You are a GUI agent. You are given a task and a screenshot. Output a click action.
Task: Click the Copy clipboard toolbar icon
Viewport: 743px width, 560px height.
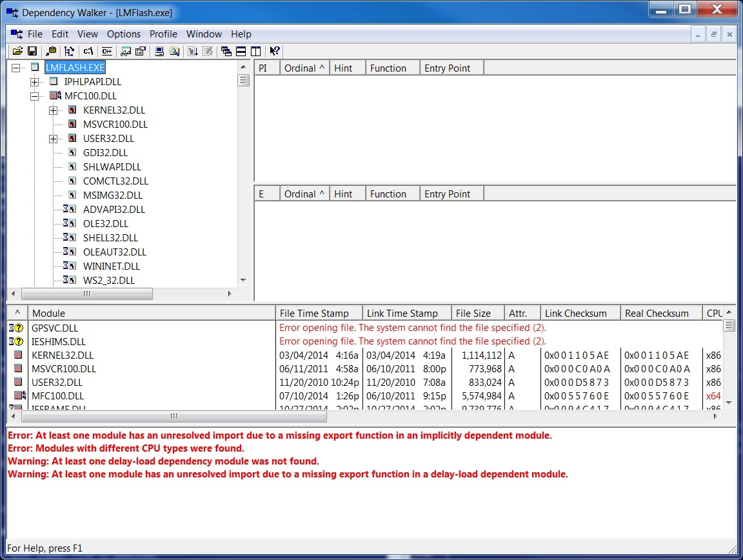(51, 51)
